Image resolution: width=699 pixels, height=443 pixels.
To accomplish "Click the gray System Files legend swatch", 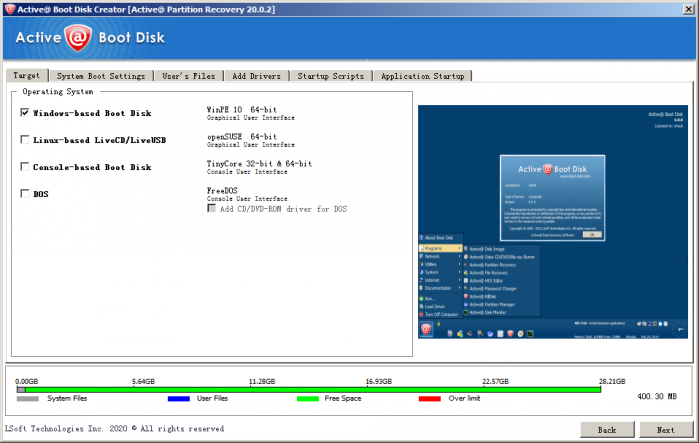I will click(28, 398).
